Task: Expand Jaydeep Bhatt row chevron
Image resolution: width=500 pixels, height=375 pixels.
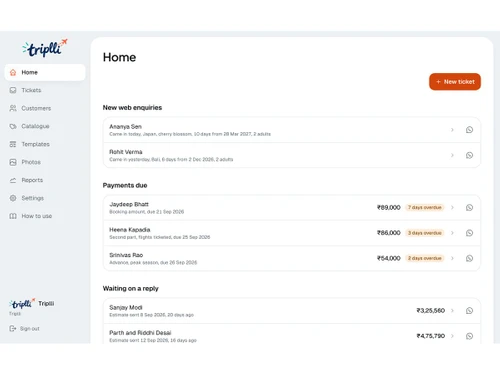Action: point(452,208)
